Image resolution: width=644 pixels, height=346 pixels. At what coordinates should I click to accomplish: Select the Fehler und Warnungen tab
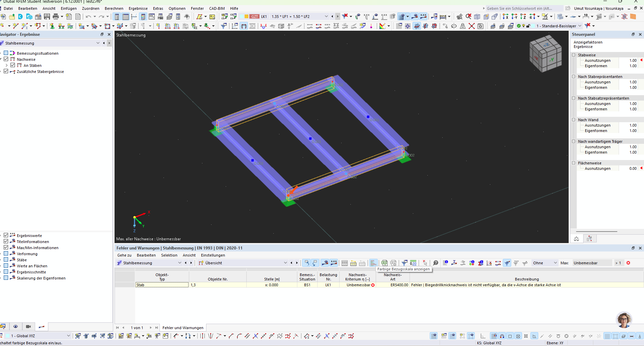point(183,328)
